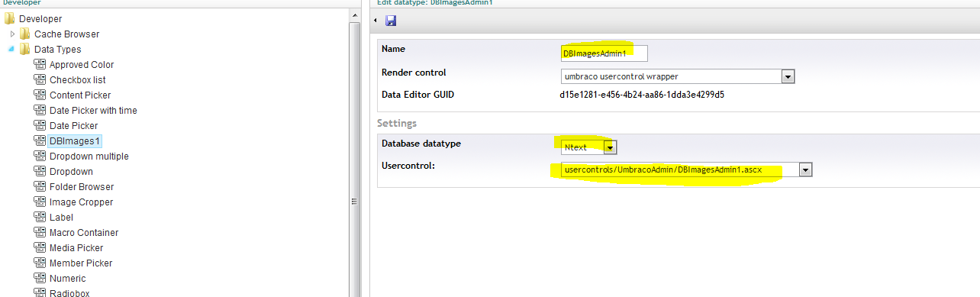Open the Numeric data type
The width and height of the screenshot is (980, 297).
pos(68,278)
